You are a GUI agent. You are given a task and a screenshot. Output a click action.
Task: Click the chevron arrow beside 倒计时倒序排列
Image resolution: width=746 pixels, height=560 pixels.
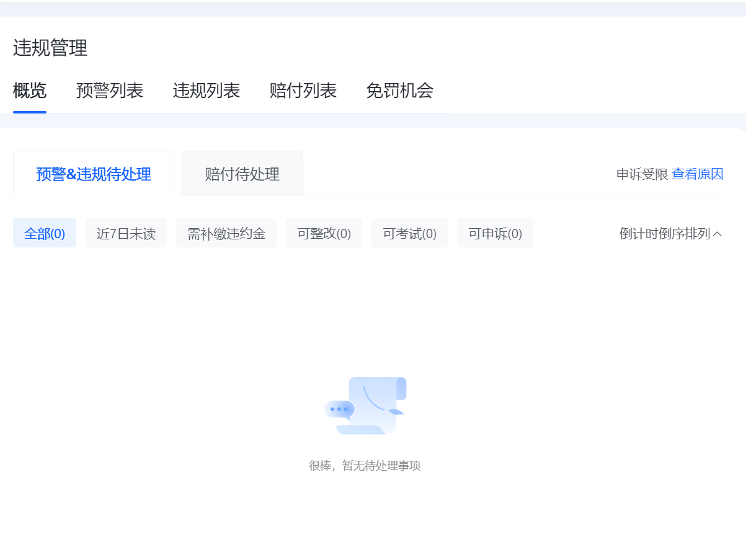coord(717,234)
